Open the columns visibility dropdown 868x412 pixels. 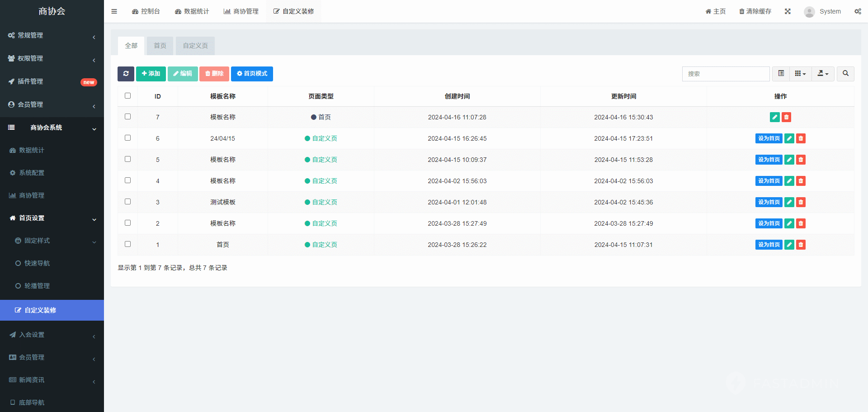coord(800,74)
